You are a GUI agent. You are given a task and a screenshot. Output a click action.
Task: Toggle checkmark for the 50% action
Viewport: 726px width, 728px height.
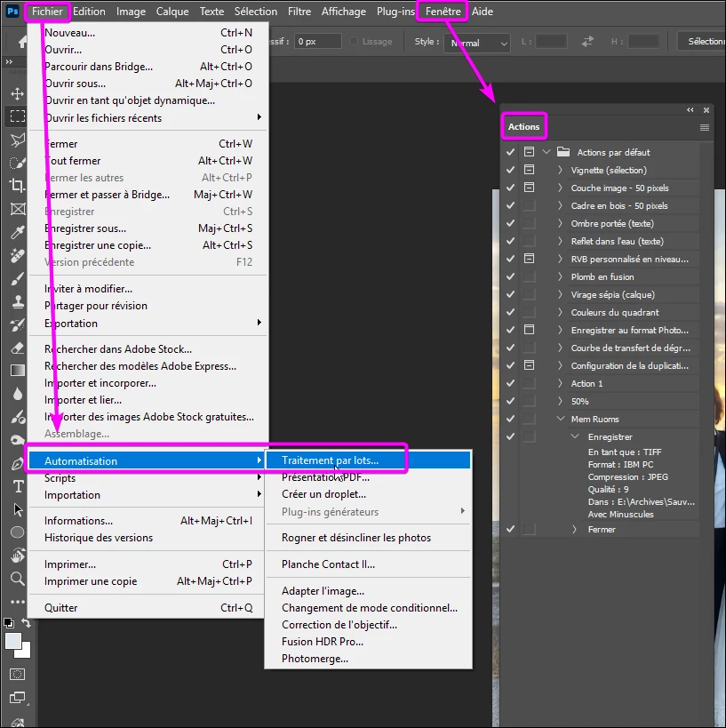[510, 401]
